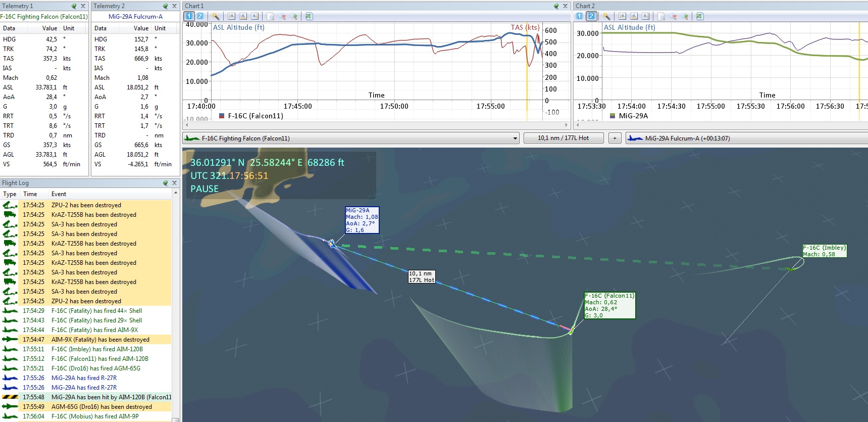The height and width of the screenshot is (422, 868).
Task: Click the middle chart-layout icon in Chart 2 toolbar
Action: [x=634, y=16]
